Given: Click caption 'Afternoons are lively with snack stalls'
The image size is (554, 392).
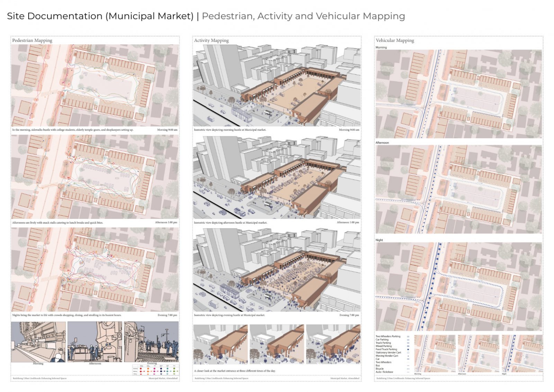Looking at the screenshot, I should click(x=57, y=223).
